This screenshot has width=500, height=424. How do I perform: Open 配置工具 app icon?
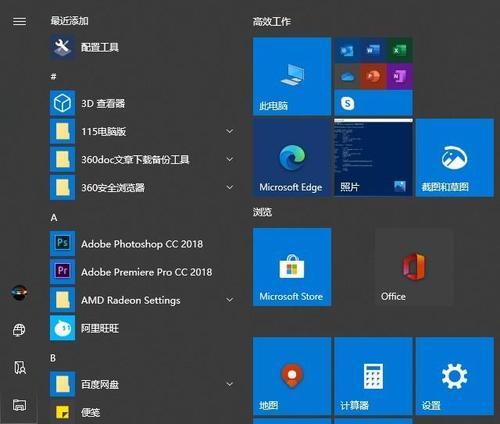(62, 47)
